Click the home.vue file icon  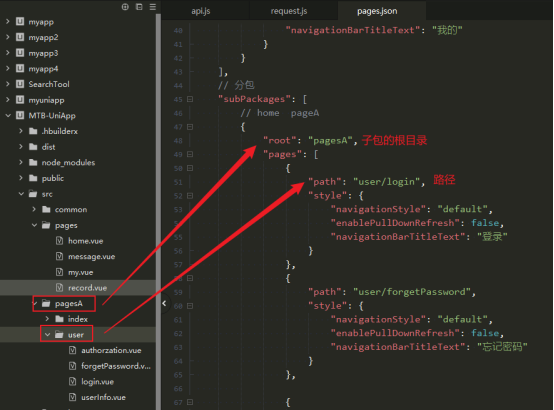tap(60, 241)
